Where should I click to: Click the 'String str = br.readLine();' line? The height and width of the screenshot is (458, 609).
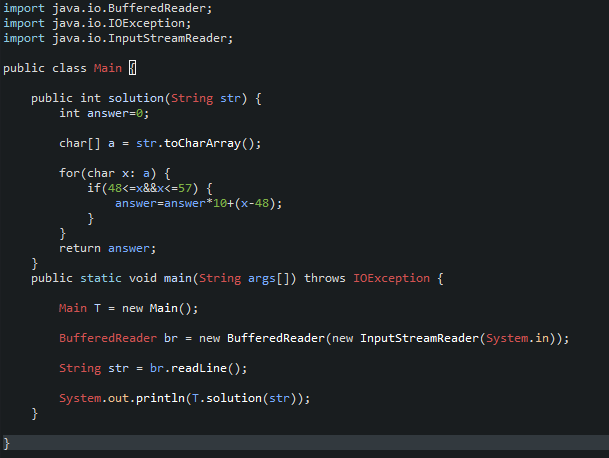pyautogui.click(x=153, y=369)
